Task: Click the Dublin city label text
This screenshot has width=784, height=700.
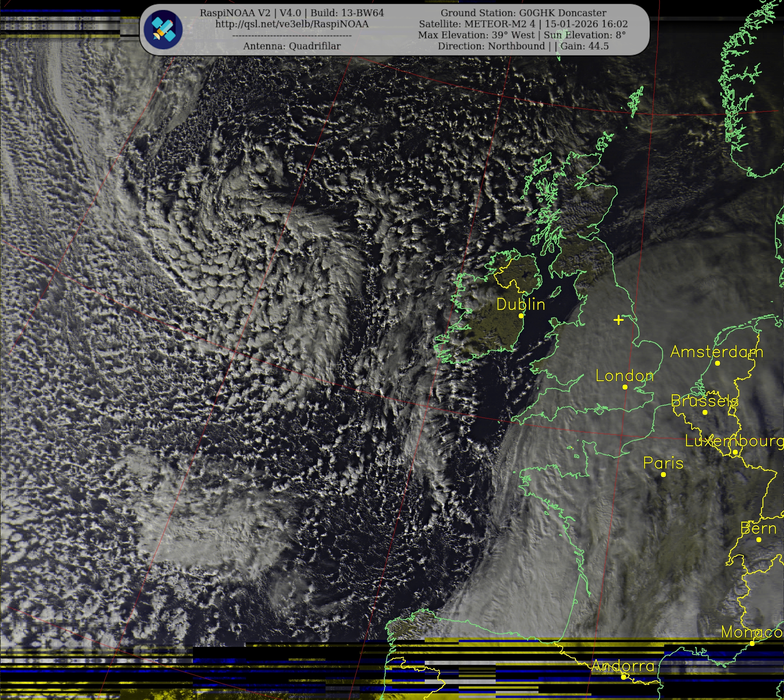Action: pos(521,305)
